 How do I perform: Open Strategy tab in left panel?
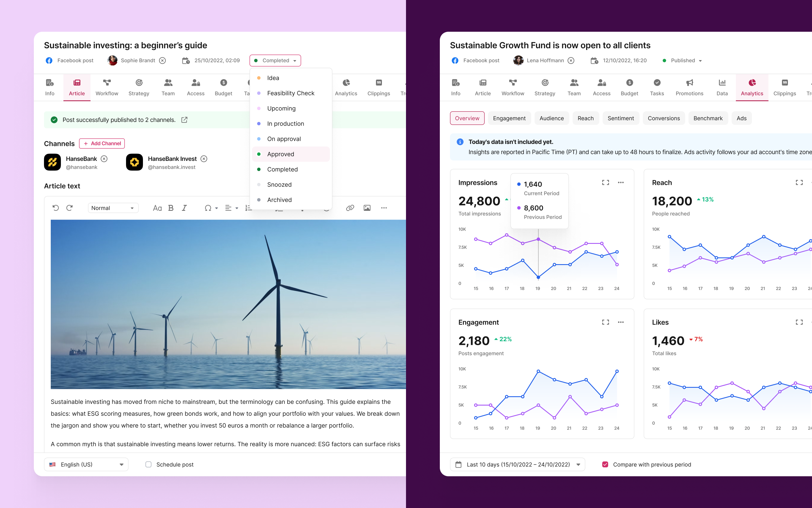coord(139,87)
